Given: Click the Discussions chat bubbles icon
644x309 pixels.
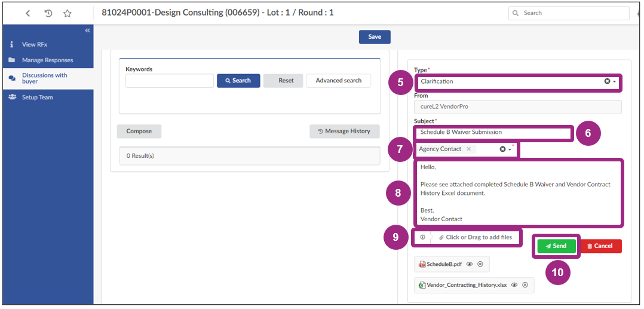Looking at the screenshot, I should click(12, 78).
